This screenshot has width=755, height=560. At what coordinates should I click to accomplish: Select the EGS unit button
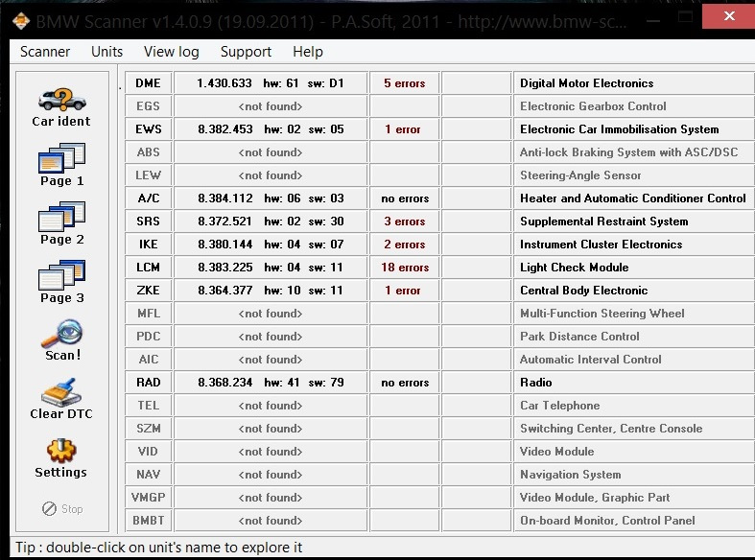tap(149, 105)
